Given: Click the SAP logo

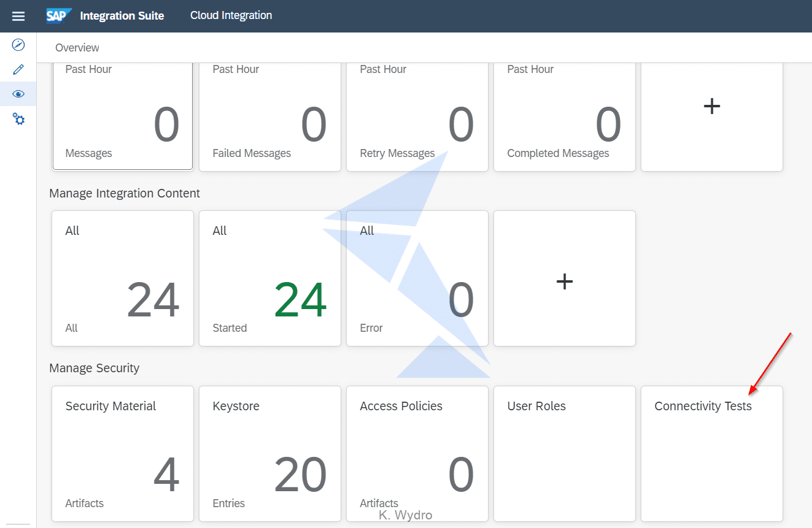Looking at the screenshot, I should pyautogui.click(x=59, y=16).
